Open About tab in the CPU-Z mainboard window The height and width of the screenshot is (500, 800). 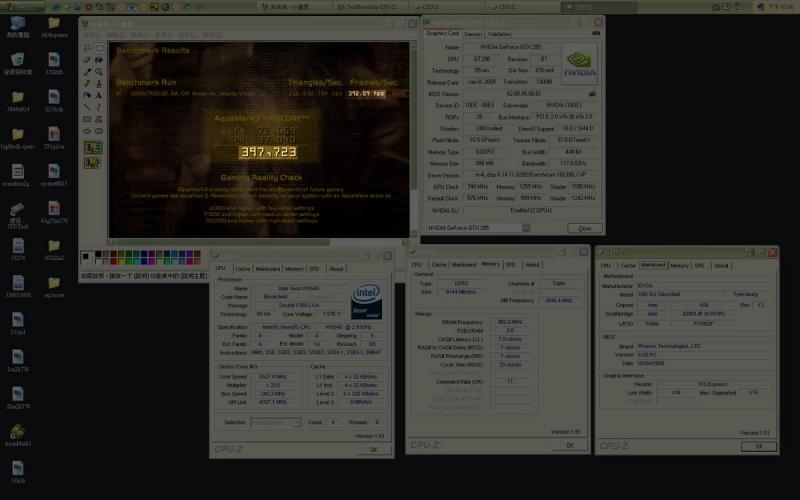[721, 266]
